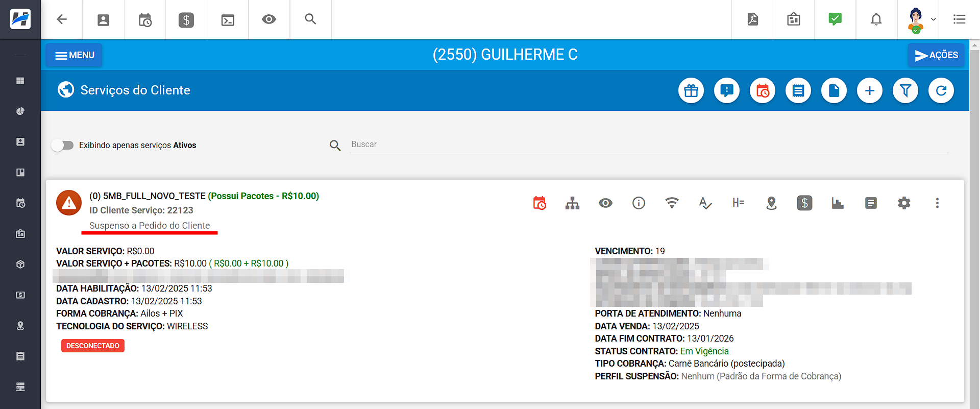Focus the Buscar search field
The height and width of the screenshot is (409, 980).
pos(649,145)
